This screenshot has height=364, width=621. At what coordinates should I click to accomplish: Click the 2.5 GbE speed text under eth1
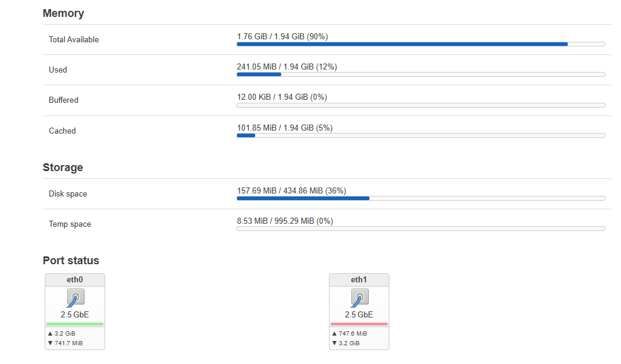pyautogui.click(x=359, y=314)
